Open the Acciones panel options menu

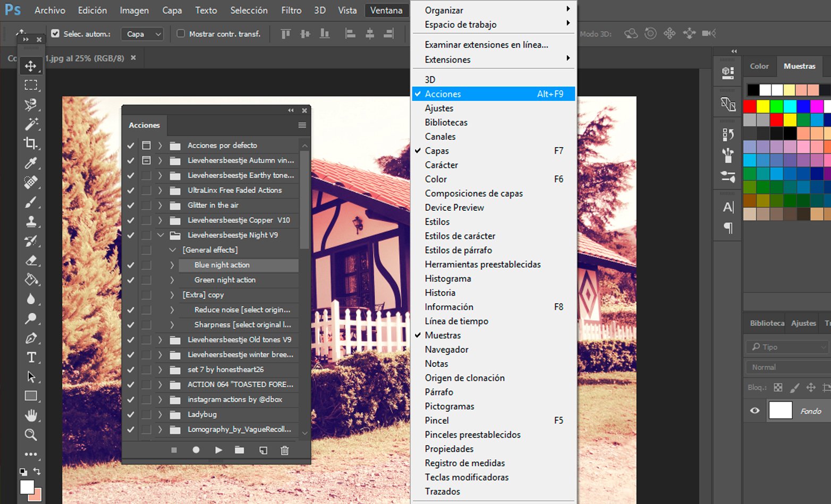[x=302, y=125]
